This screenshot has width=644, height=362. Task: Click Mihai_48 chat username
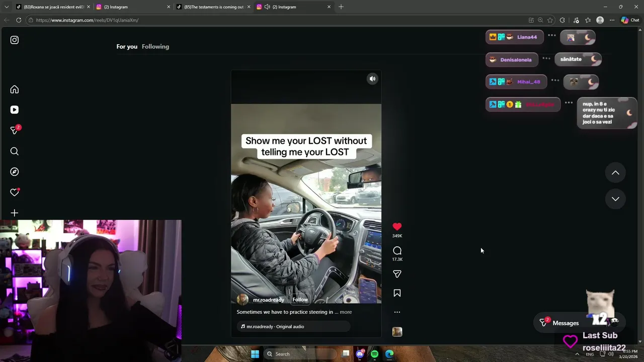tap(528, 82)
